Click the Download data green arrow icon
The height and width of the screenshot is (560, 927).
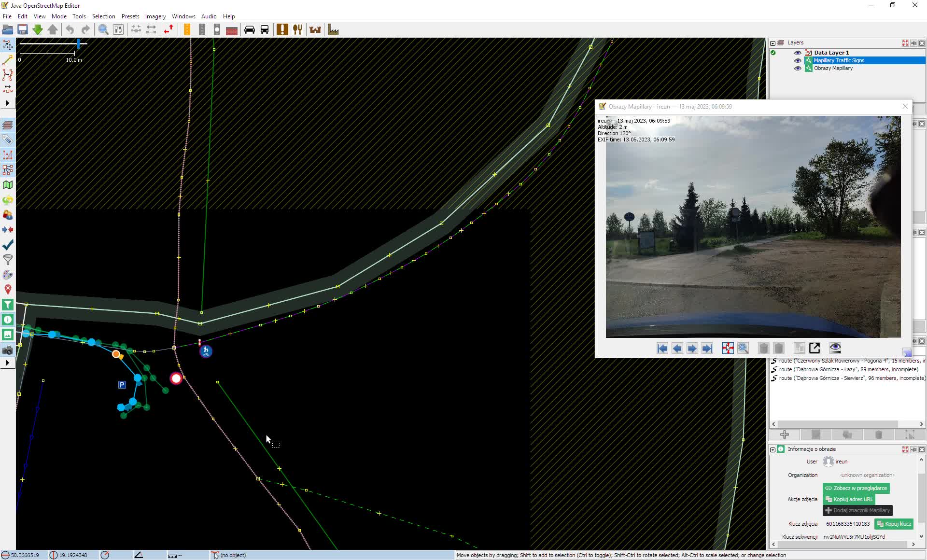[38, 30]
